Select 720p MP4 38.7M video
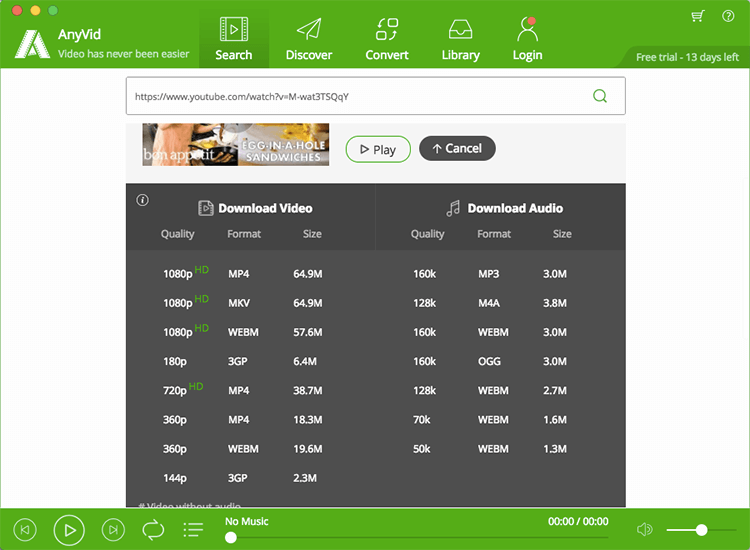Viewport: 750px width, 550px height. pos(251,390)
